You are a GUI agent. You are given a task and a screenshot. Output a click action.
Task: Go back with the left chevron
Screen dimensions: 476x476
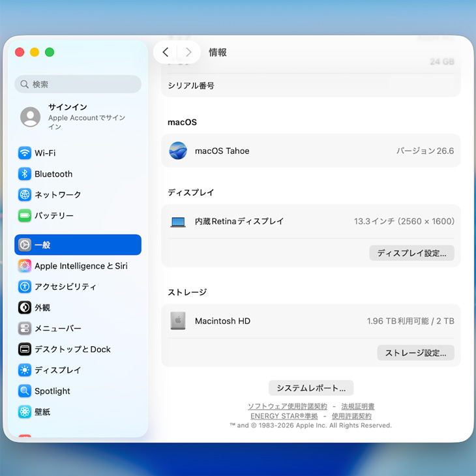pos(166,52)
